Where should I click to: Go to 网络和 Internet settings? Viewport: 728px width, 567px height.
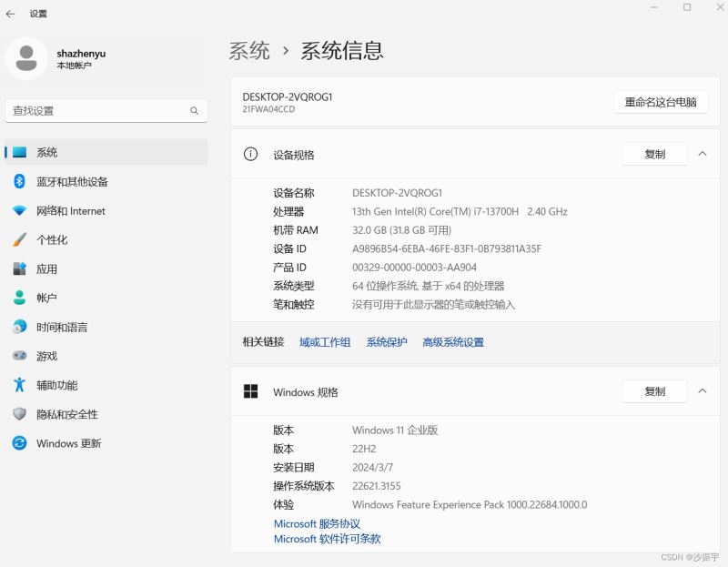(x=106, y=211)
